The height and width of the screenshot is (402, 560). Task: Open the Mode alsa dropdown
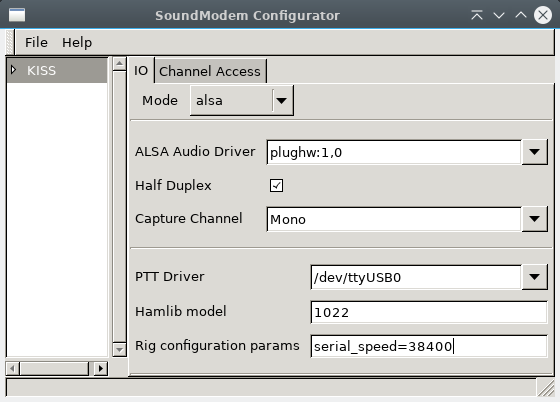pos(242,101)
